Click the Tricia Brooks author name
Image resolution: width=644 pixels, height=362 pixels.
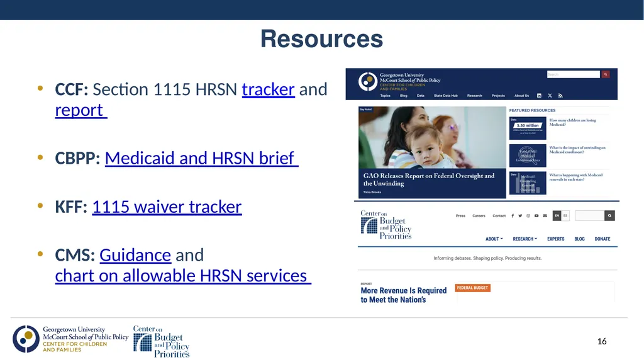click(372, 192)
